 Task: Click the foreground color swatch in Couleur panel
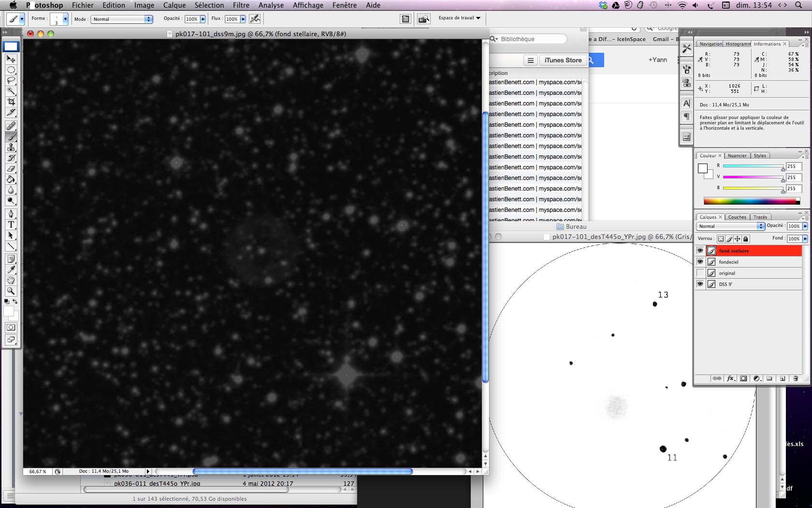(703, 168)
